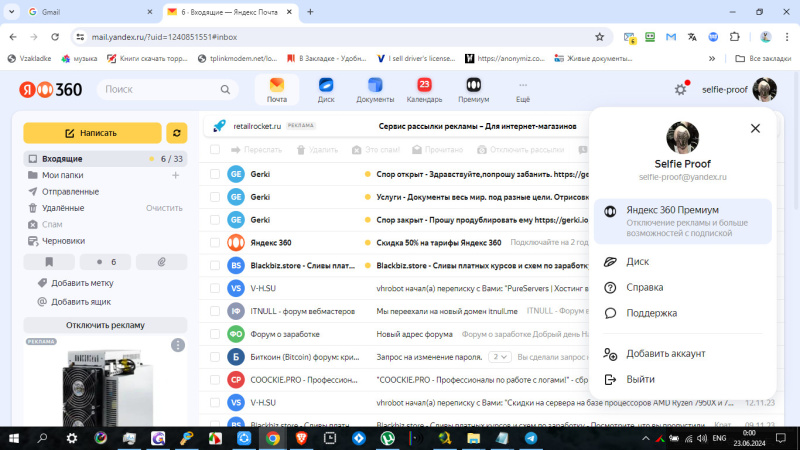Screen dimensions: 800x450
Task: Click Очистить next to Удалённые
Action: point(164,208)
